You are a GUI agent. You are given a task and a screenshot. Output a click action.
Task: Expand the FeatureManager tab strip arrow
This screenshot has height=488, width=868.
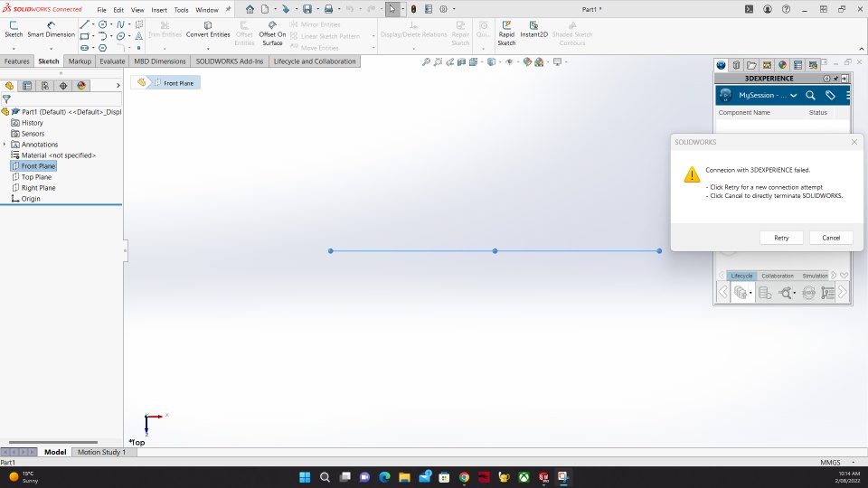(x=118, y=86)
